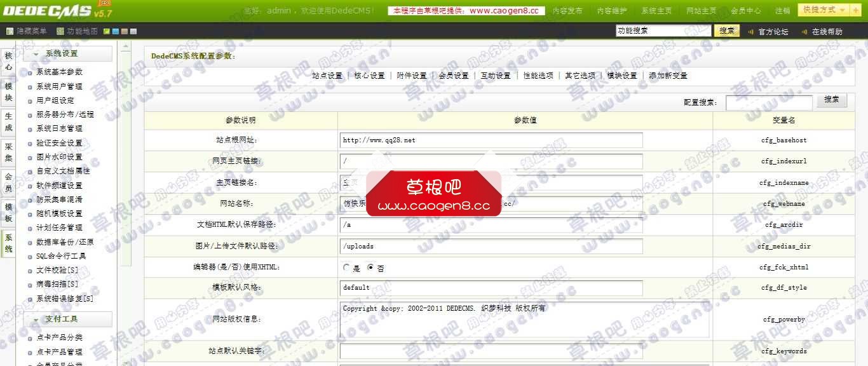
Task: Select 否 for editor XHTML option
Action: (x=370, y=268)
